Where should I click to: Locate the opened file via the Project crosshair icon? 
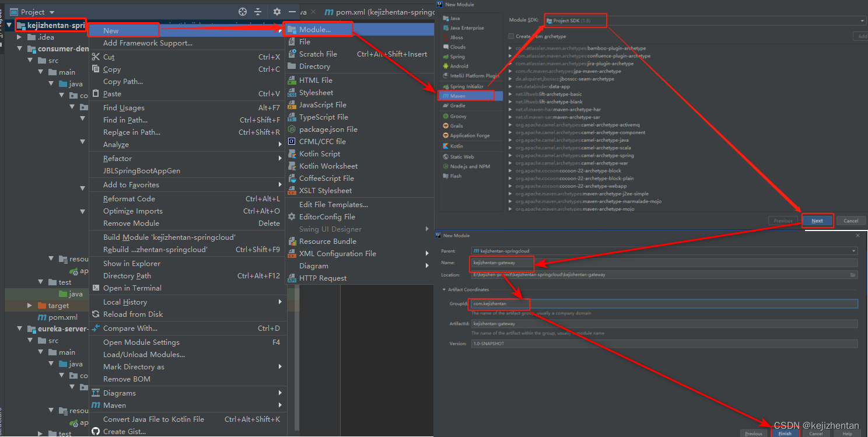pos(243,12)
